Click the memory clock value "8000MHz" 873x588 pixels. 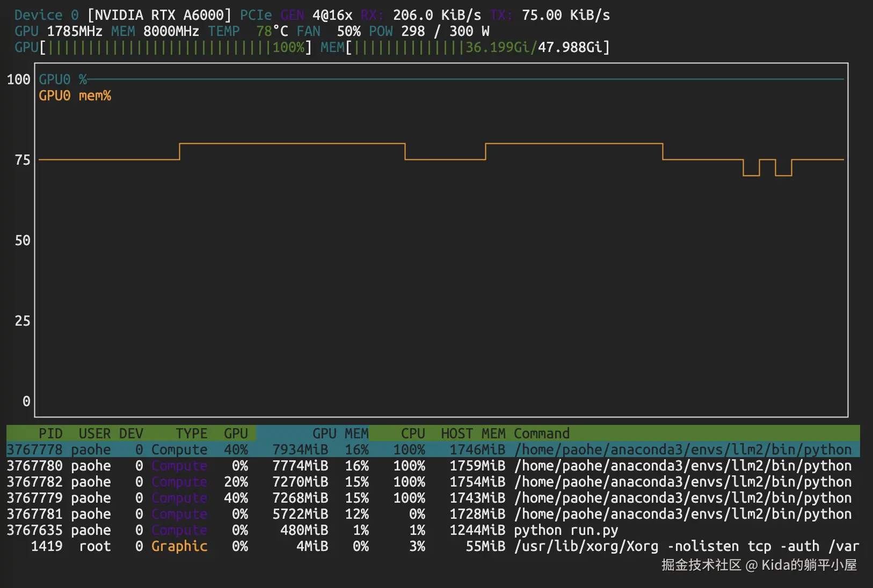pos(171,31)
